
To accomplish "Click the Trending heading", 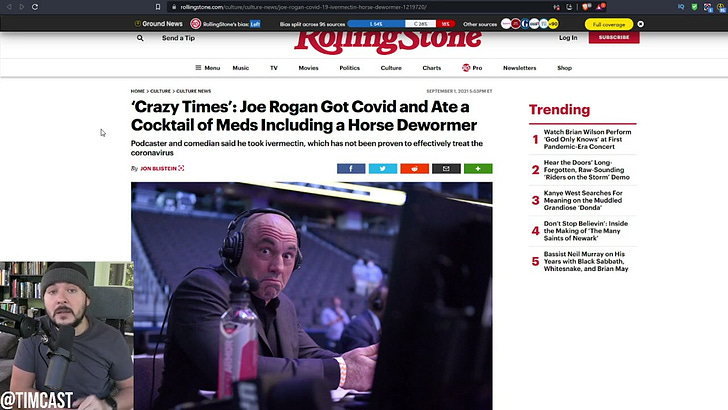I will pos(559,110).
